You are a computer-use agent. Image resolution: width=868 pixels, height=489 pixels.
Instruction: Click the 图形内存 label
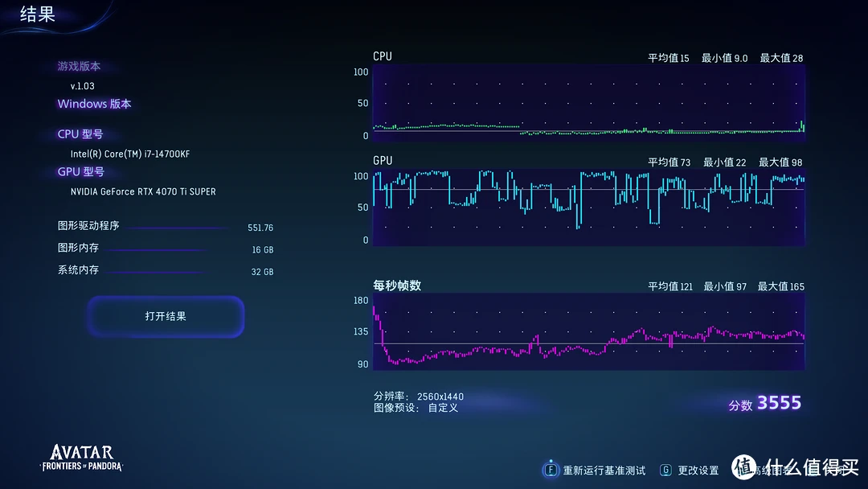pyautogui.click(x=78, y=248)
